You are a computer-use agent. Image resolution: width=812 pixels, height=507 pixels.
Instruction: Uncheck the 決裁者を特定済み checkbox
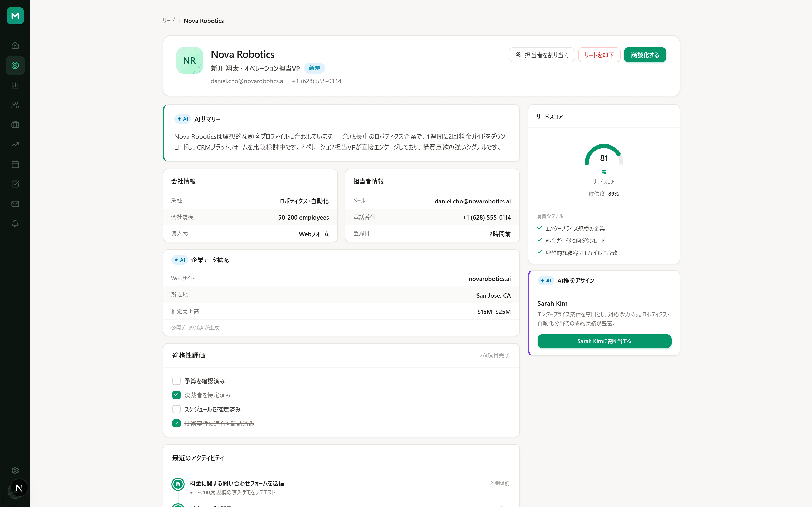pyautogui.click(x=176, y=395)
